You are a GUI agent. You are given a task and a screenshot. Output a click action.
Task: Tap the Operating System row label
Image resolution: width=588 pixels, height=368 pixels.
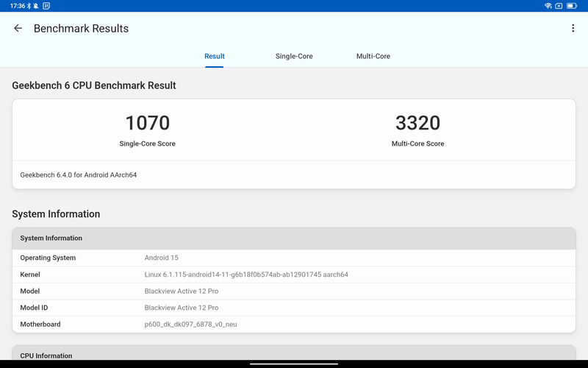point(48,258)
